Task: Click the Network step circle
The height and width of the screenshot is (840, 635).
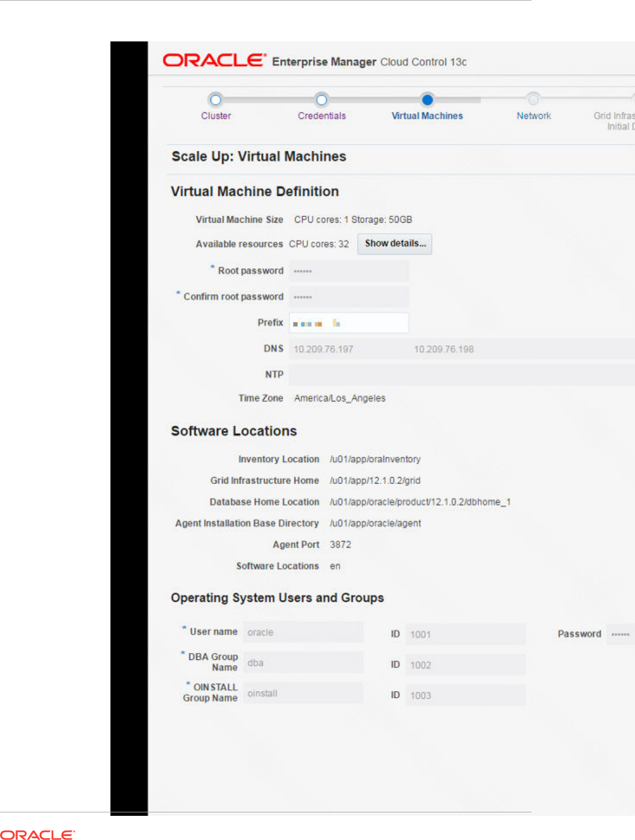Action: pos(533,100)
